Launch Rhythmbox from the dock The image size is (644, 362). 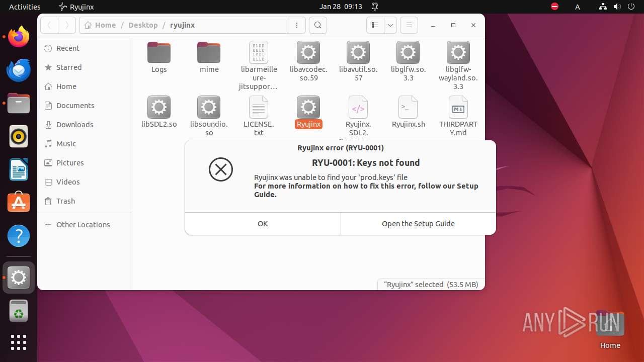[x=19, y=136]
